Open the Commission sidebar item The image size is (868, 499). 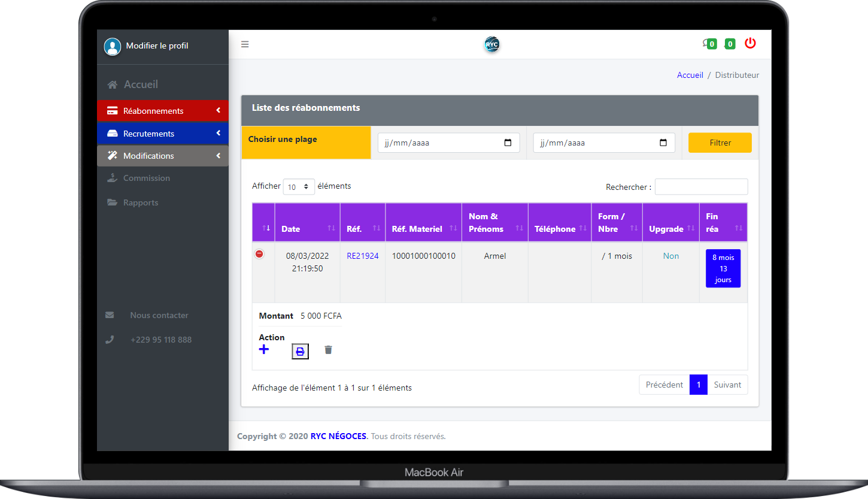tap(146, 178)
